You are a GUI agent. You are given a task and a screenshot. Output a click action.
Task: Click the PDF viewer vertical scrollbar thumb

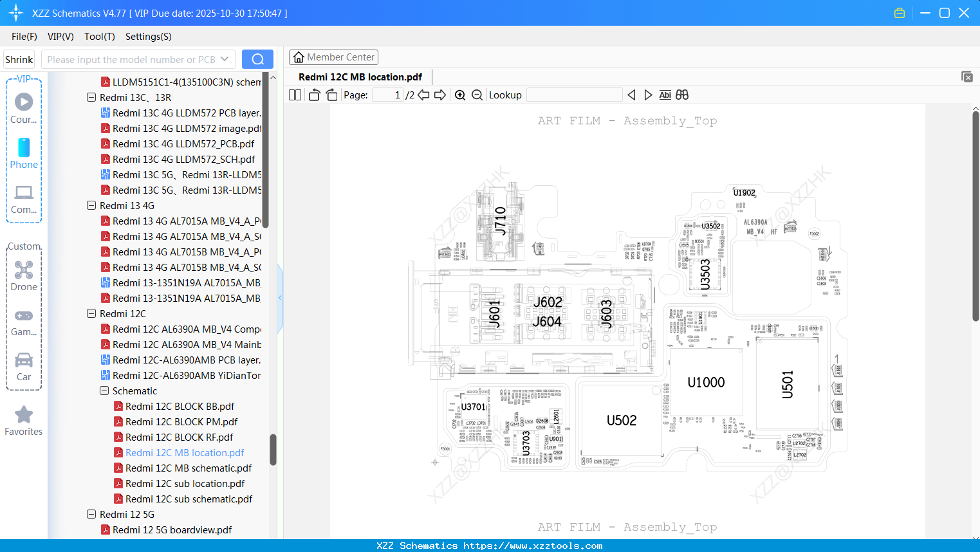975,216
